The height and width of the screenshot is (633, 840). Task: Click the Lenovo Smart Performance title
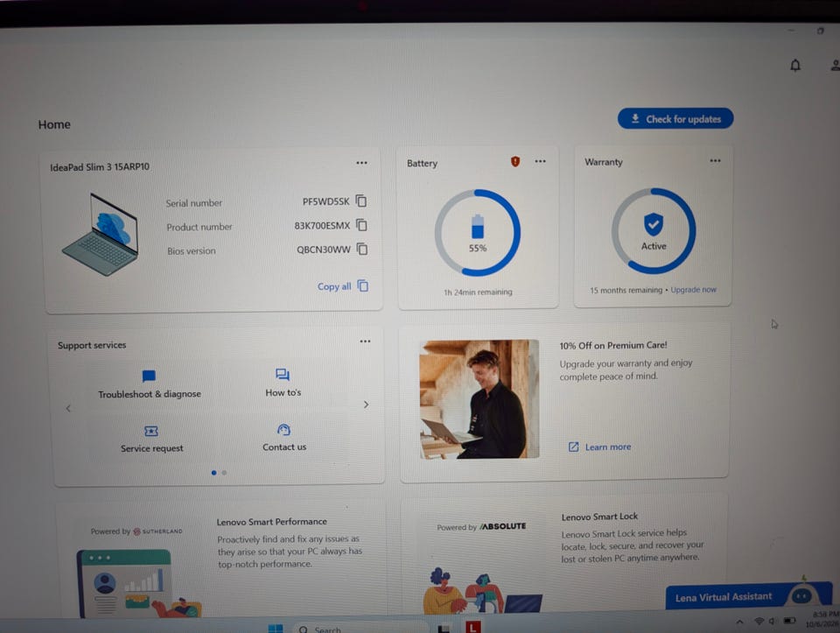coord(271,522)
